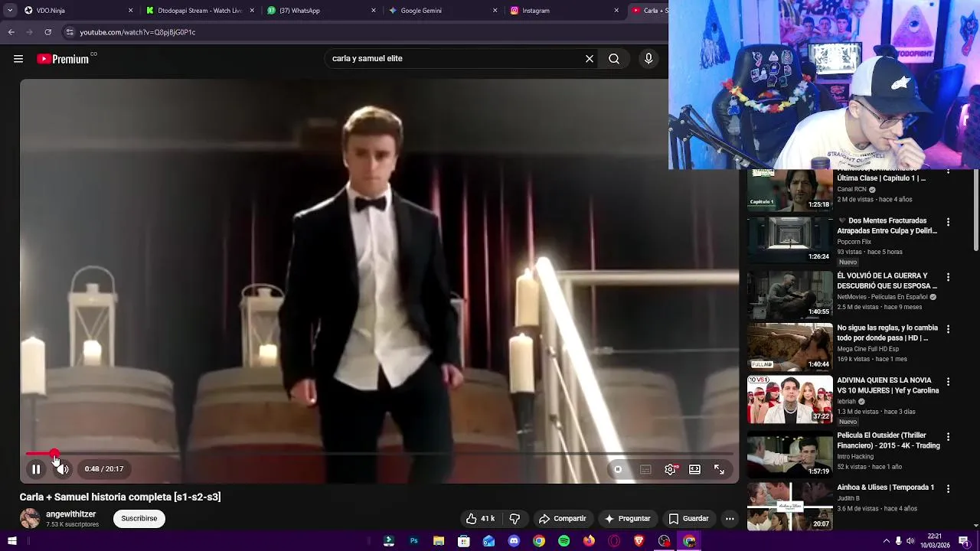Seek on the video progress bar
This screenshot has width=980, height=551.
click(x=380, y=455)
